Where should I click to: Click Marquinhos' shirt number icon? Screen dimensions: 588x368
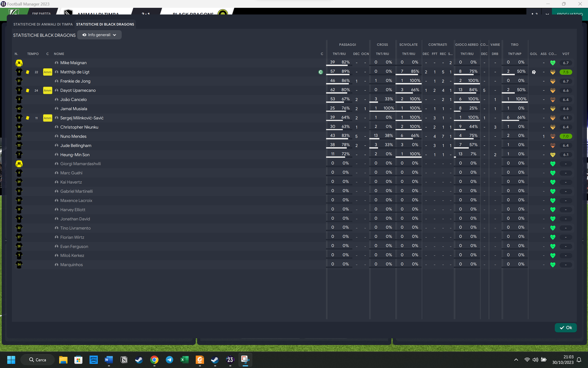coord(19,264)
